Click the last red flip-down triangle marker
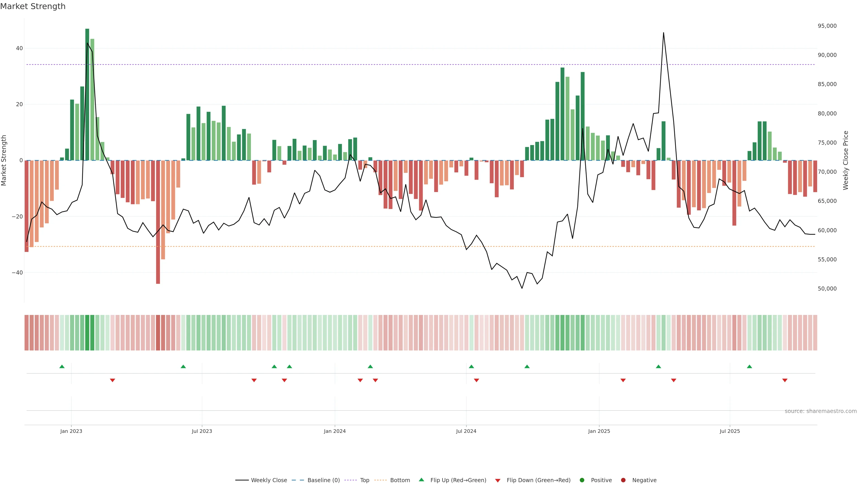Screen dimensions: 868x488 pyautogui.click(x=785, y=380)
